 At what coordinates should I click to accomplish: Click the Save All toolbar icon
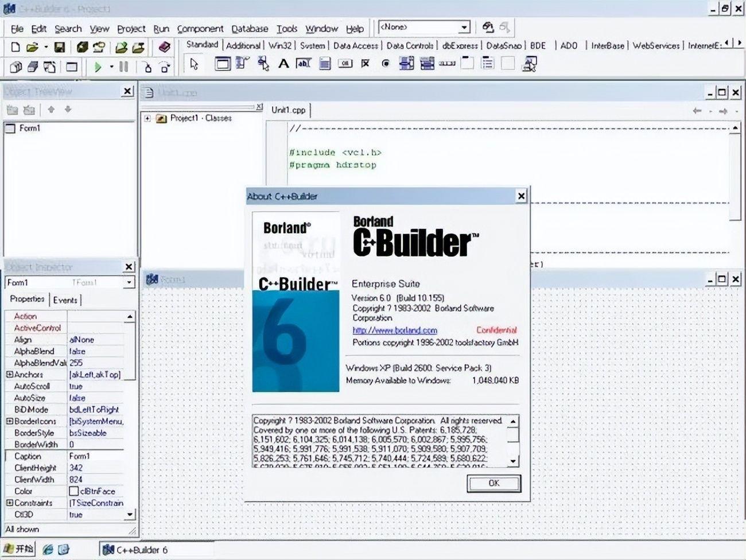pos(82,47)
